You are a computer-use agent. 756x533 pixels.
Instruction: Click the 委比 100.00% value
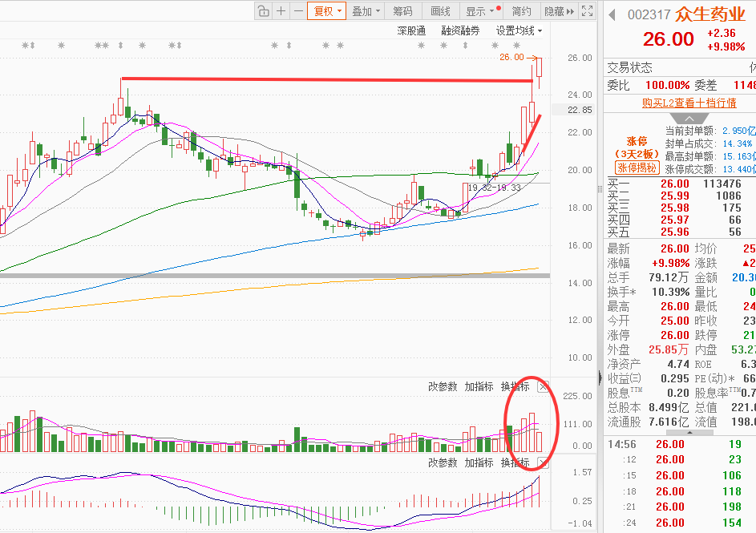(x=667, y=85)
